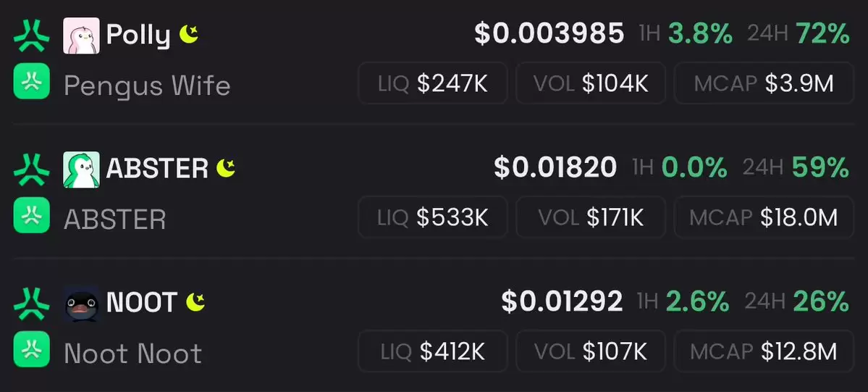Click the moon star icon beside Polly
This screenshot has width=868, height=392.
click(189, 35)
